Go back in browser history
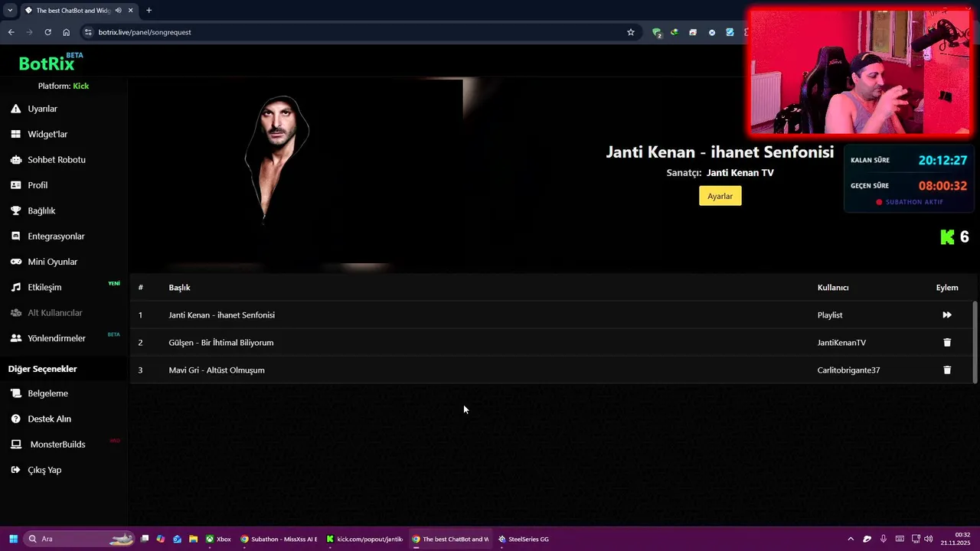The image size is (980, 551). pos(11,32)
